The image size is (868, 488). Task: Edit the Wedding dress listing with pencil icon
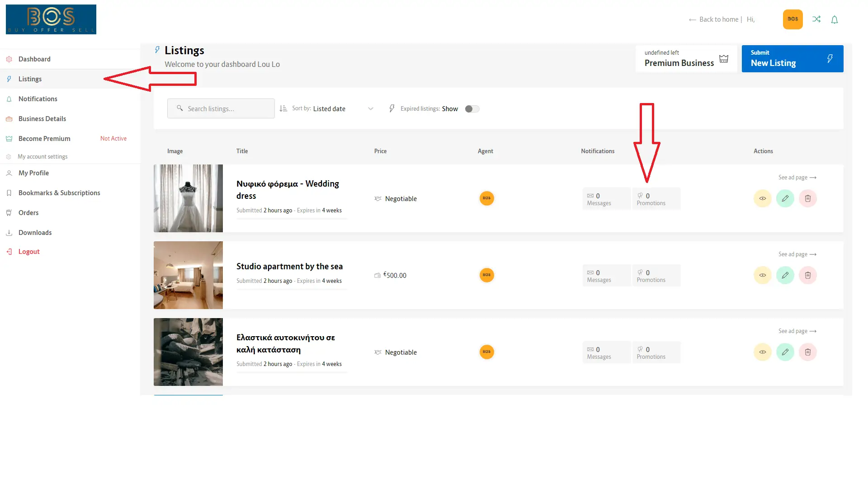point(785,198)
